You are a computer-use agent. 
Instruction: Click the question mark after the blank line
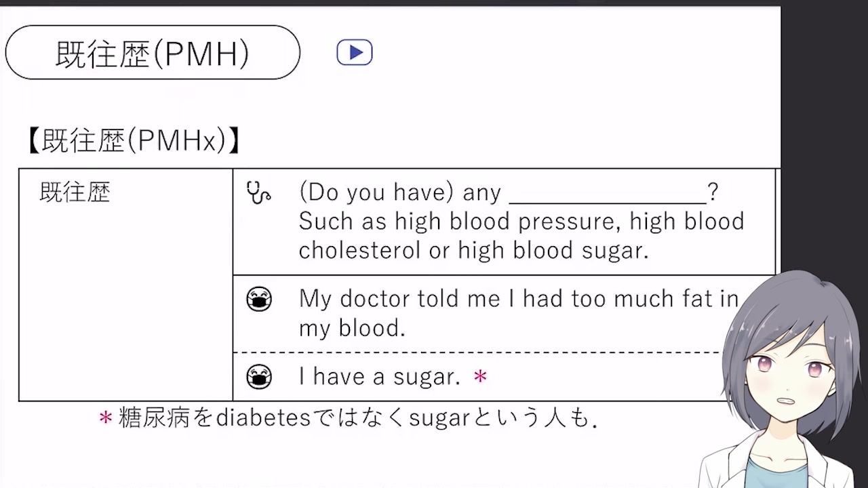pos(713,193)
